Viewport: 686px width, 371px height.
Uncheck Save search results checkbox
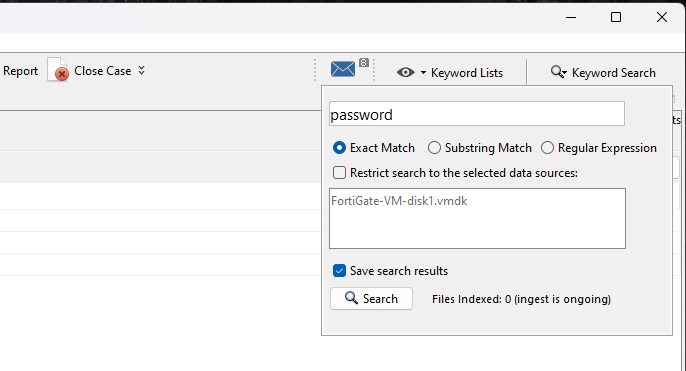click(x=339, y=271)
